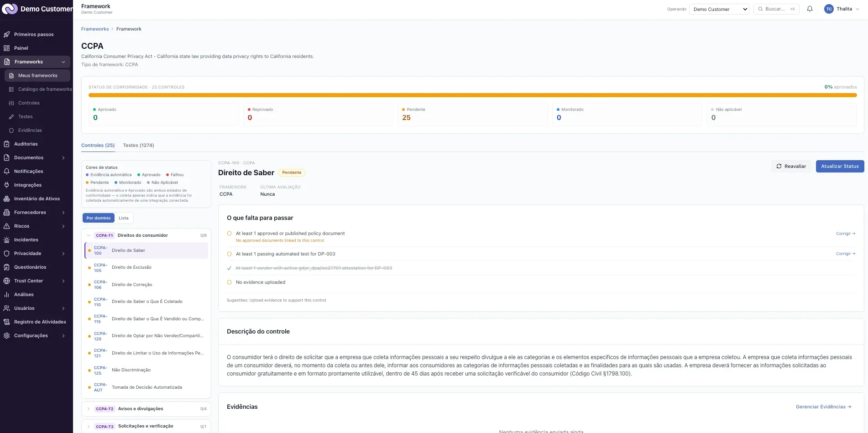Open Gerenciar Evidências link
Screen dimensions: 868x433
tap(823, 407)
